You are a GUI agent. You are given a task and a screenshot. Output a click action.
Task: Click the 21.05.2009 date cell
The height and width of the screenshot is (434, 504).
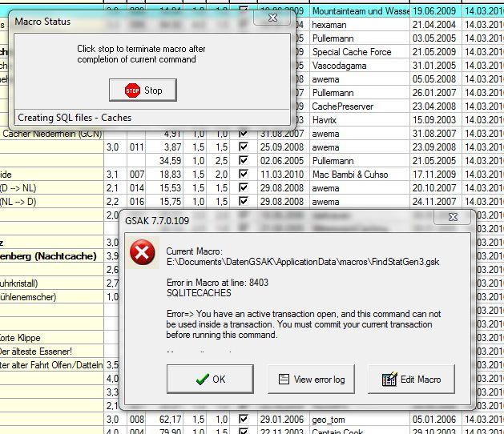tap(436, 52)
